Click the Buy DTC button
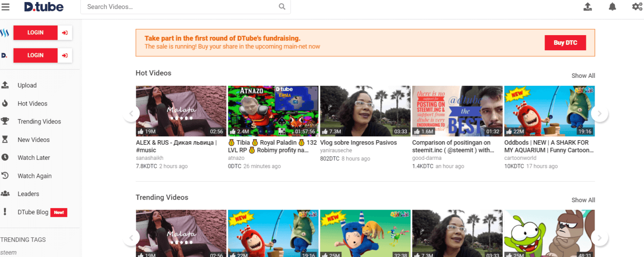644x257 pixels. click(x=565, y=43)
